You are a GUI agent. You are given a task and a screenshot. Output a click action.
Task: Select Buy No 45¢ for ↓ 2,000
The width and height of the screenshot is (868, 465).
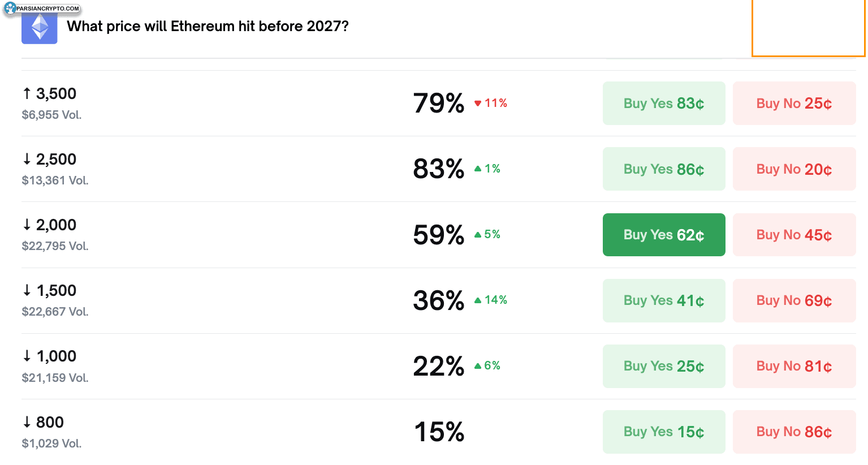click(794, 235)
